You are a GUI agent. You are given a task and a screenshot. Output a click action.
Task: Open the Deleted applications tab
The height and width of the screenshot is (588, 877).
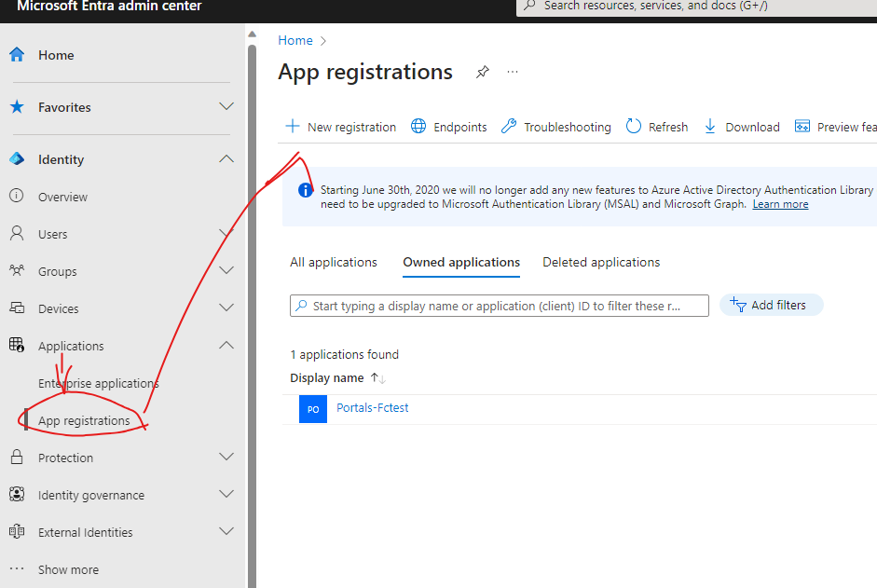tap(600, 262)
